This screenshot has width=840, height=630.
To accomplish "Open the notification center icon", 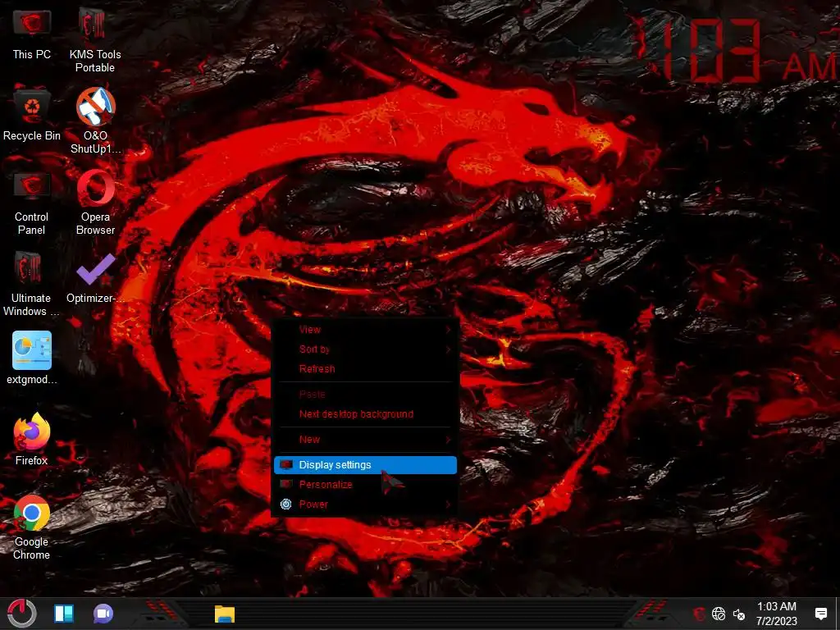I will point(820,614).
